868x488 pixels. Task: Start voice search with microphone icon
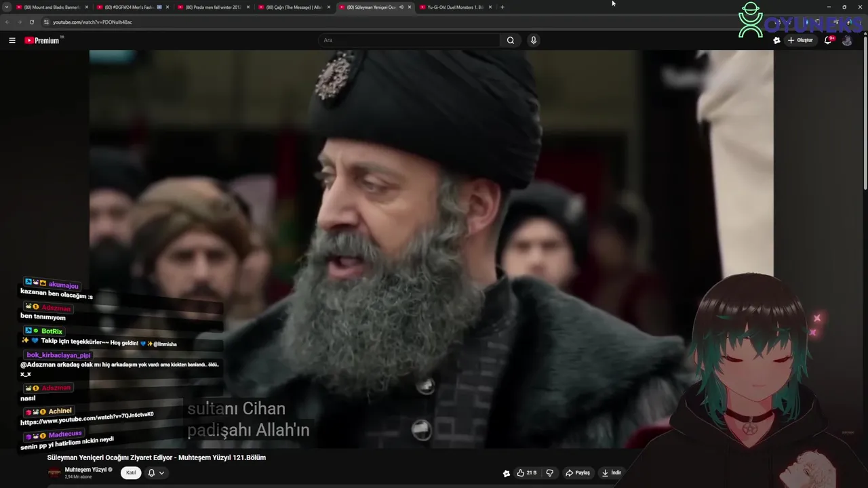pyautogui.click(x=534, y=40)
